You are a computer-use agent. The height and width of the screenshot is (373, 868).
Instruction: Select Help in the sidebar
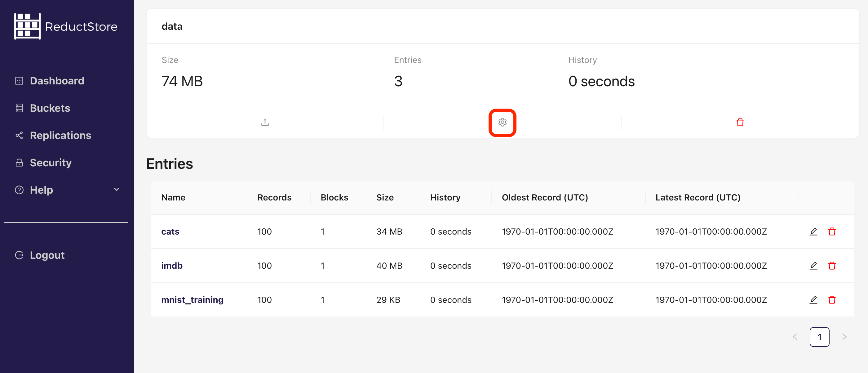click(x=41, y=190)
